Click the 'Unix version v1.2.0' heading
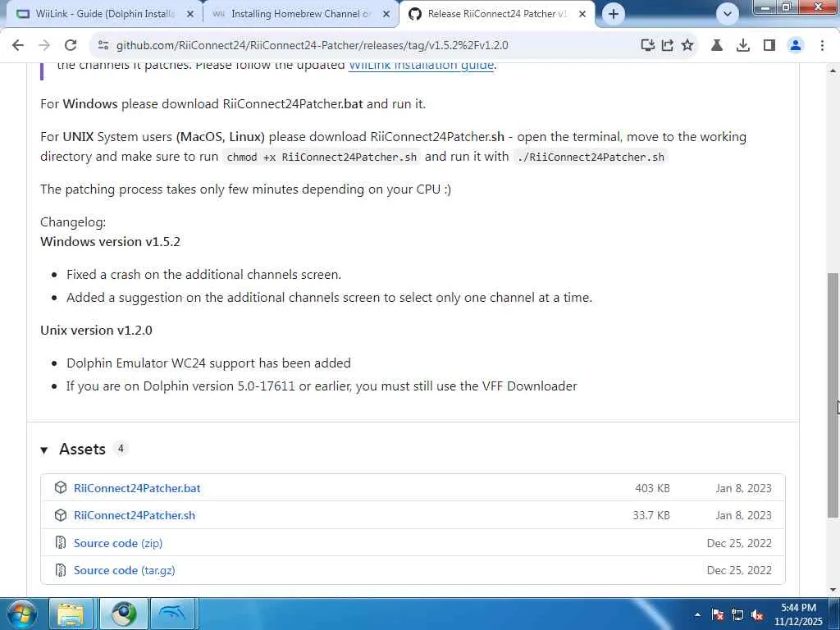Image resolution: width=840 pixels, height=630 pixels. (x=97, y=330)
